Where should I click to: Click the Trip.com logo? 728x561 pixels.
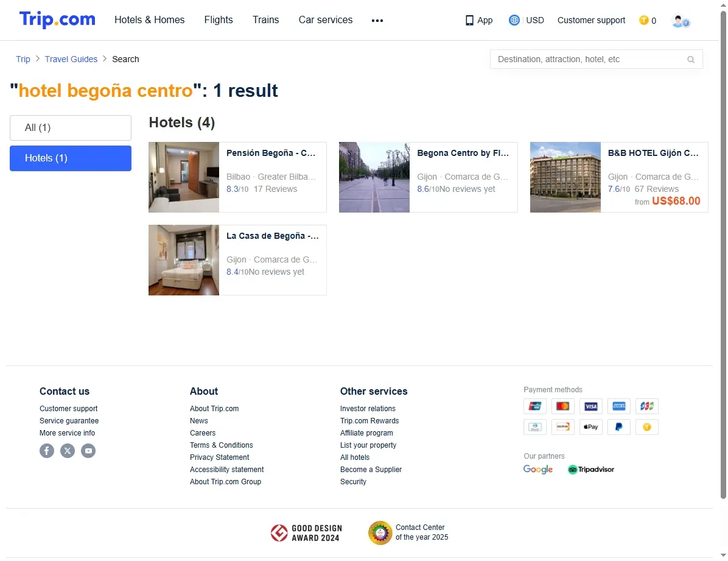[57, 19]
